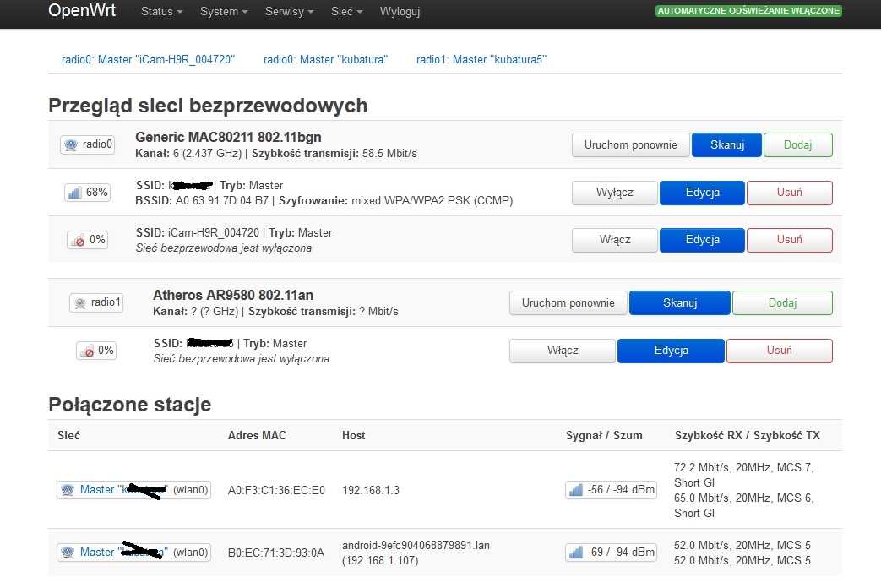
Task: Expand the Status dropdown menu
Action: click(x=161, y=12)
